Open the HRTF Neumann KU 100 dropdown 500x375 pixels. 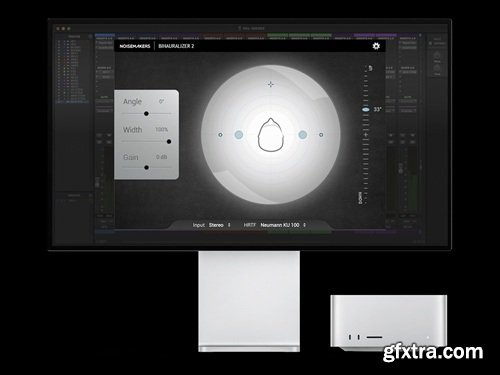[283, 225]
